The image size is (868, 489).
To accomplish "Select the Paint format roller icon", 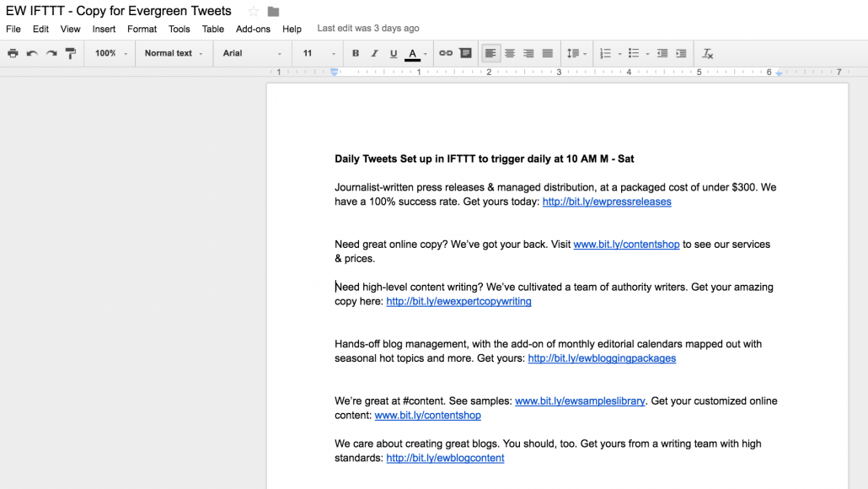I will tap(70, 53).
